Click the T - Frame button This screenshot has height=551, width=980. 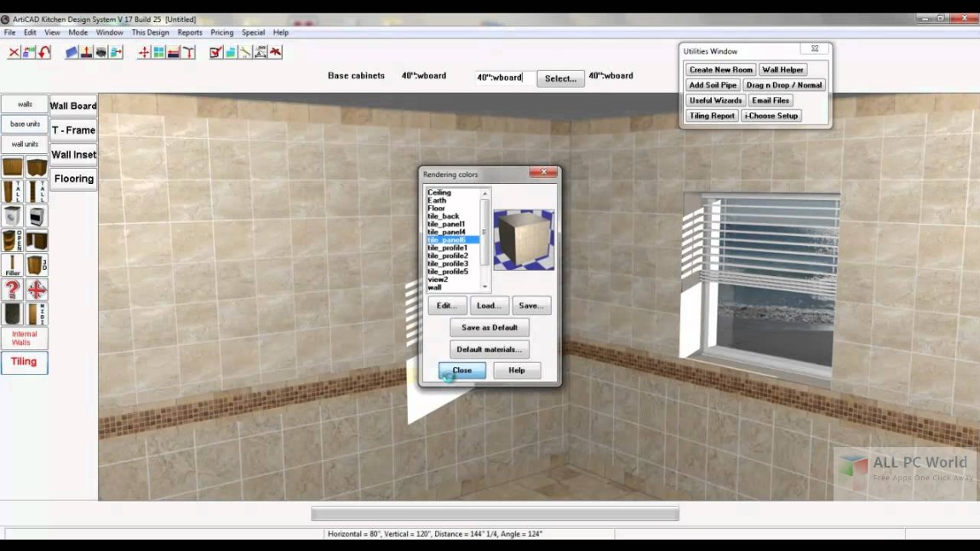73,130
